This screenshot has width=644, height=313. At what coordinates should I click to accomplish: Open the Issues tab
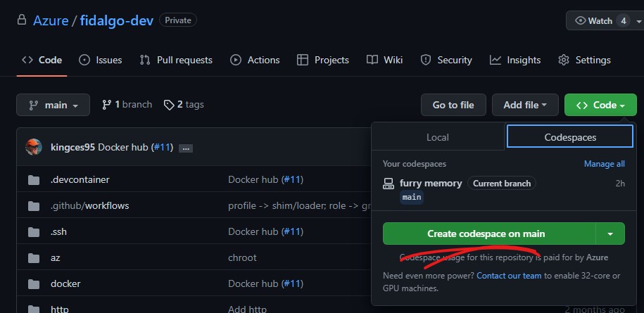pos(101,60)
